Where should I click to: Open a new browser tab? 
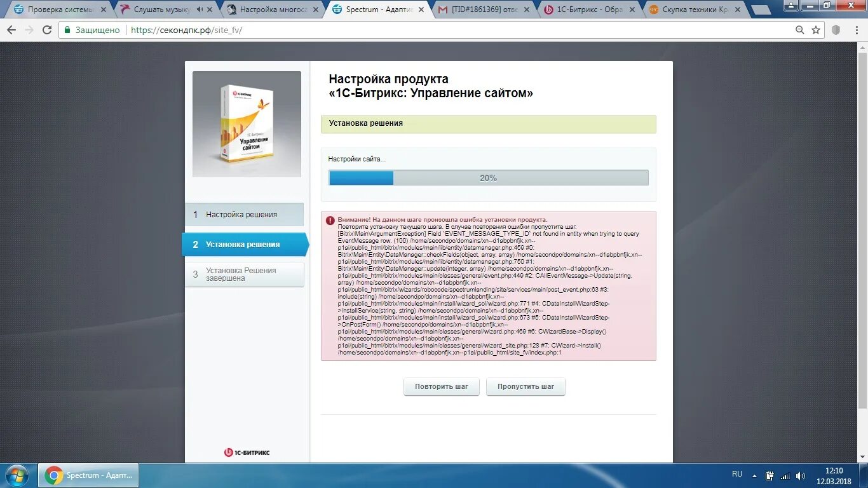(x=761, y=10)
